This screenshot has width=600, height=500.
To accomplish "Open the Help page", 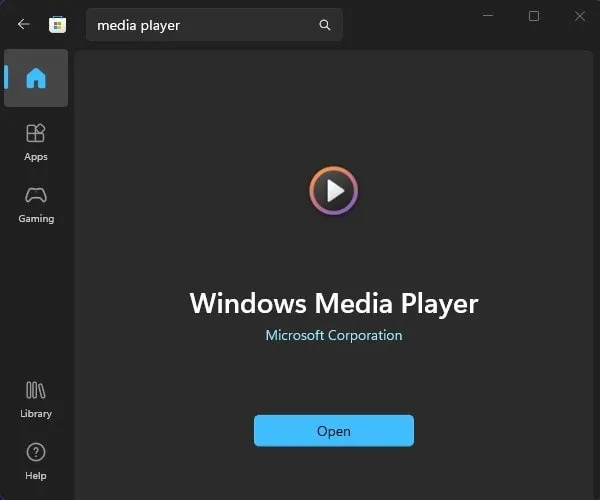I will pos(36,462).
